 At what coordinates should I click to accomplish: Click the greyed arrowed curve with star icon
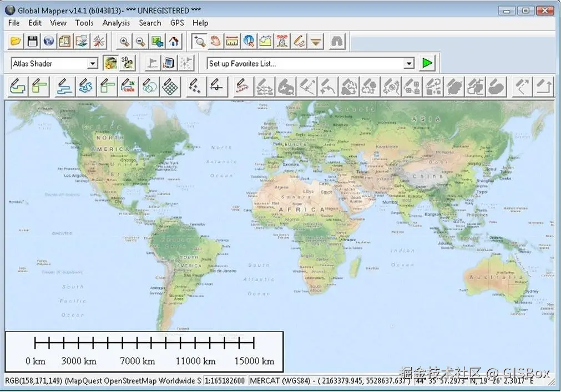[328, 87]
